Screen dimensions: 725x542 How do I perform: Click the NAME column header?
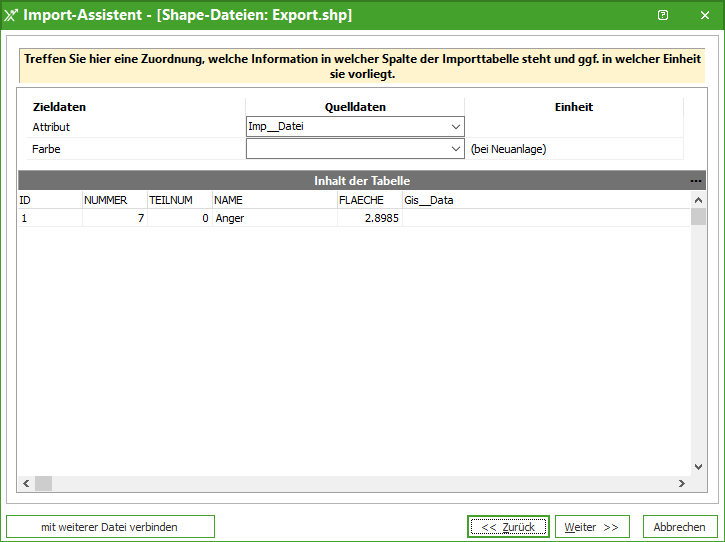point(275,200)
